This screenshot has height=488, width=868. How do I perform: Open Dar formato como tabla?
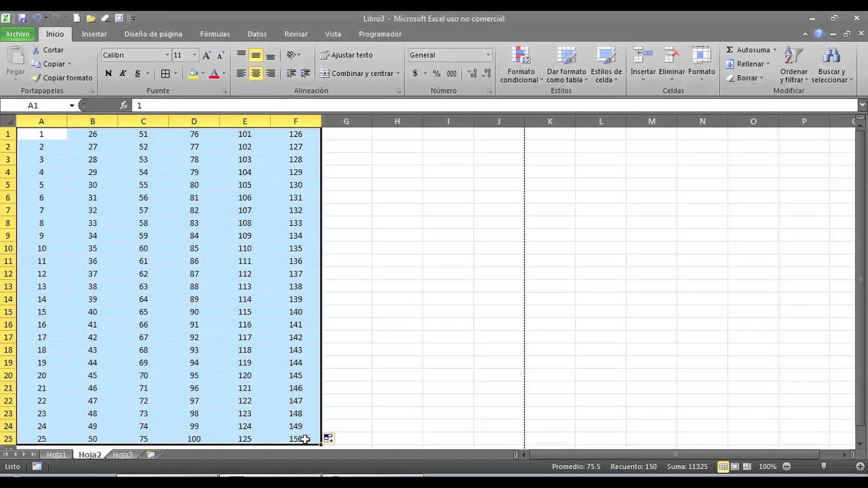(x=566, y=65)
